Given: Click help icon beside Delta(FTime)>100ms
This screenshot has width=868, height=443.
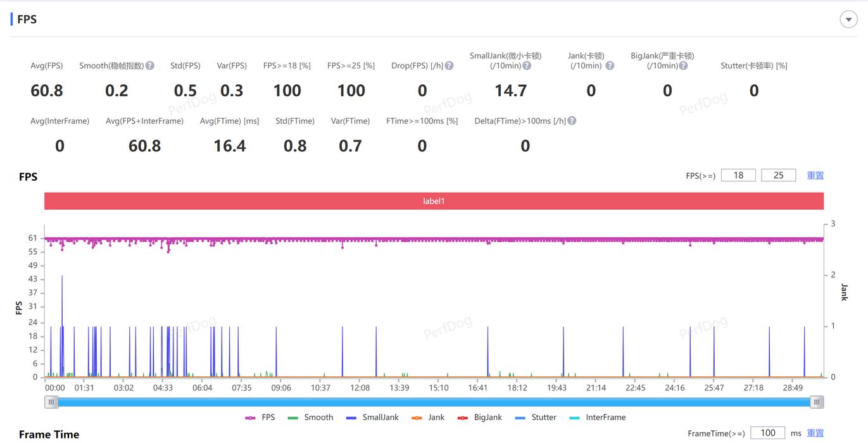Looking at the screenshot, I should coord(572,120).
